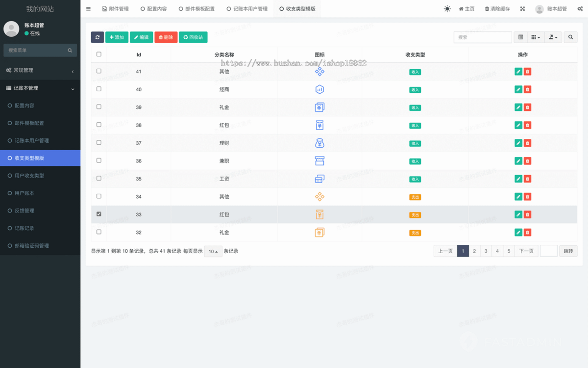Open the 回收站 recycle bin
588x368 pixels.
[193, 37]
